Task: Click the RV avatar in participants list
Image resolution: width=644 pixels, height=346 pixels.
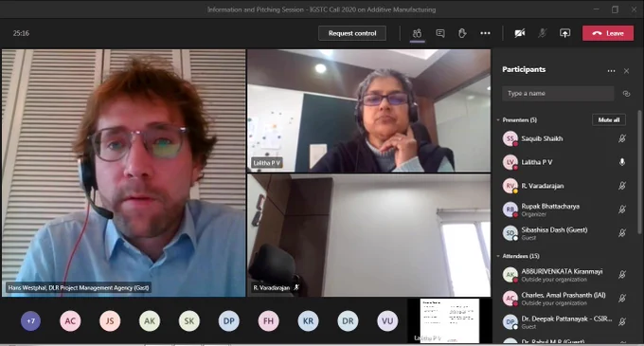Action: (510, 186)
